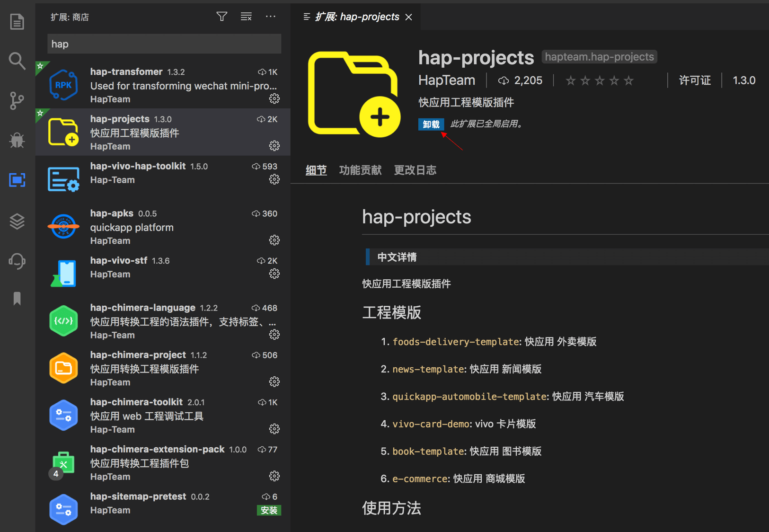Open the Explorer files icon in activity bar

pos(17,22)
